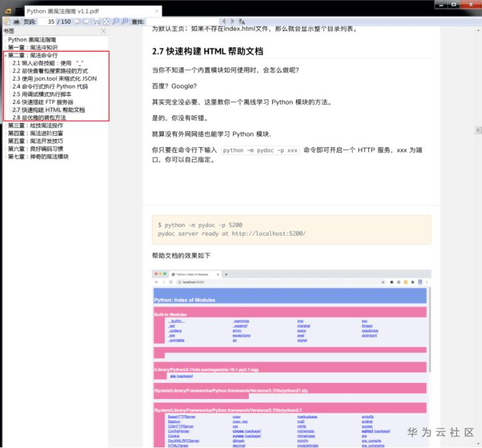
Task: Click code line $ python -m pydoc -p 5200
Action: tap(200, 225)
